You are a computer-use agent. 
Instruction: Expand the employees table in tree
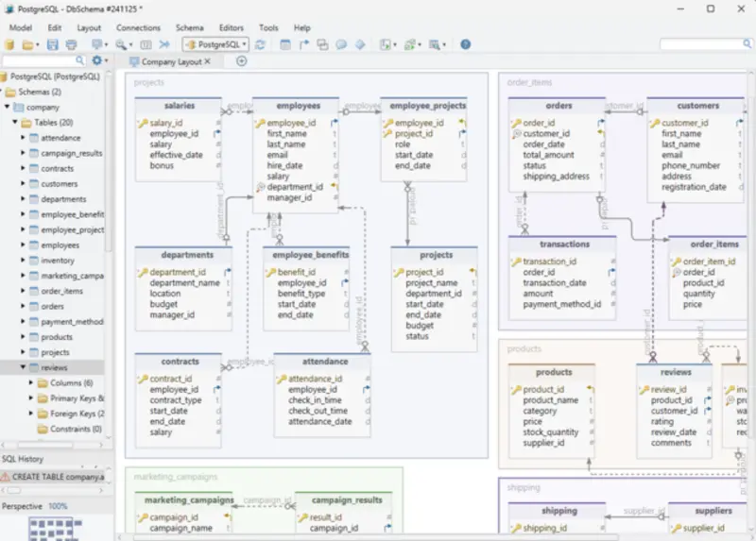coord(24,245)
